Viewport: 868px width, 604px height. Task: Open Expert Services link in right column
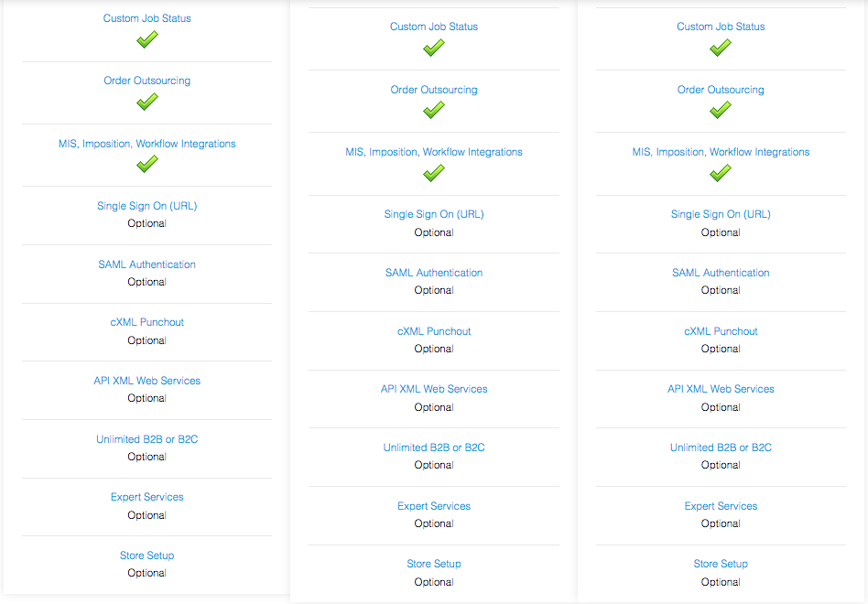pyautogui.click(x=721, y=506)
